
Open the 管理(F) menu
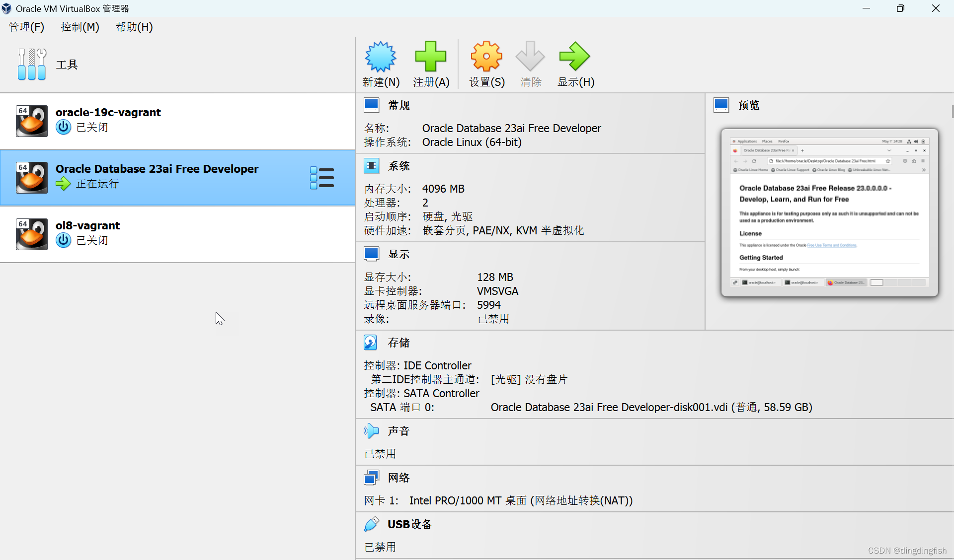[26, 27]
